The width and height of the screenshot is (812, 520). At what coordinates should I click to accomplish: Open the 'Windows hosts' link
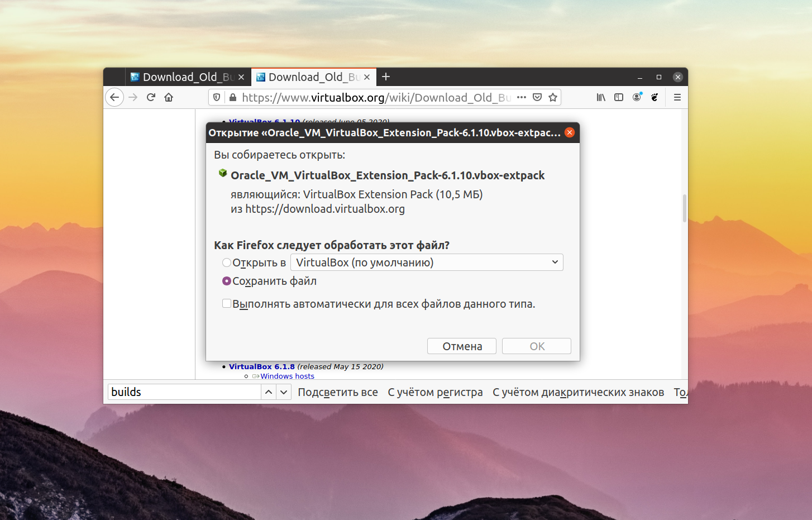[287, 376]
